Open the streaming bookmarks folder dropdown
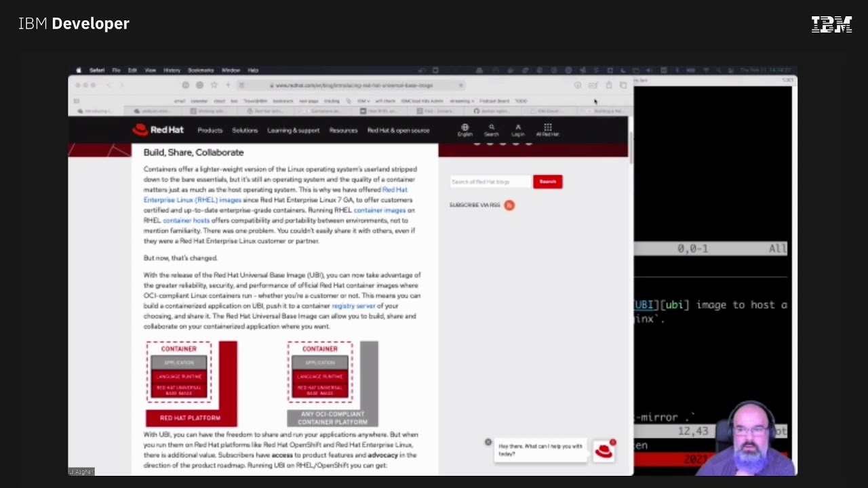Screen dimensions: 868x488 462,101
